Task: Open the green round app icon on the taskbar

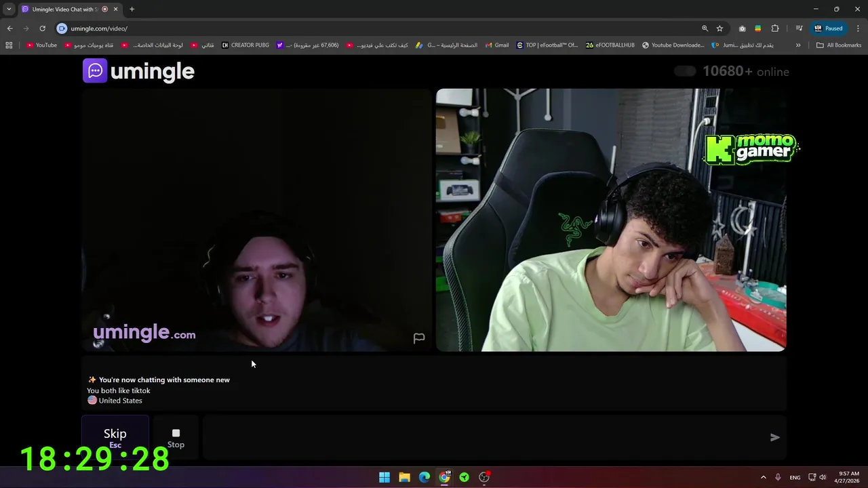Action: [465, 477]
